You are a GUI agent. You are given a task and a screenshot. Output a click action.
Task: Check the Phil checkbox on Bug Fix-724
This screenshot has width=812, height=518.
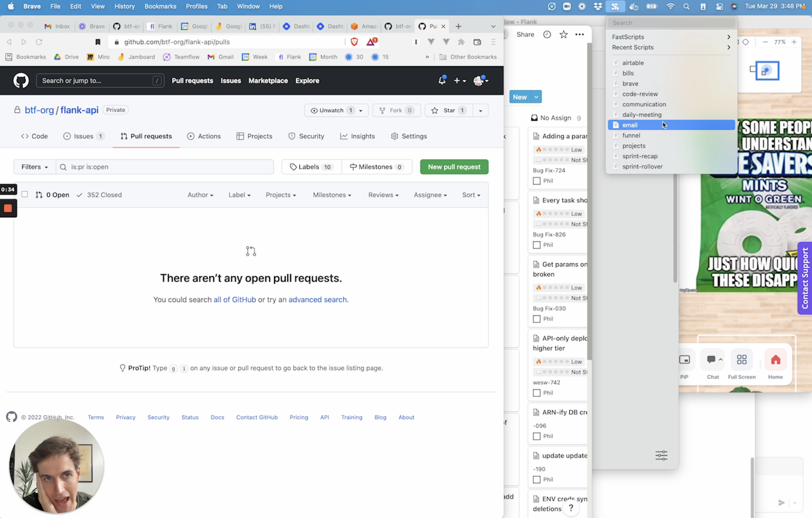537,181
